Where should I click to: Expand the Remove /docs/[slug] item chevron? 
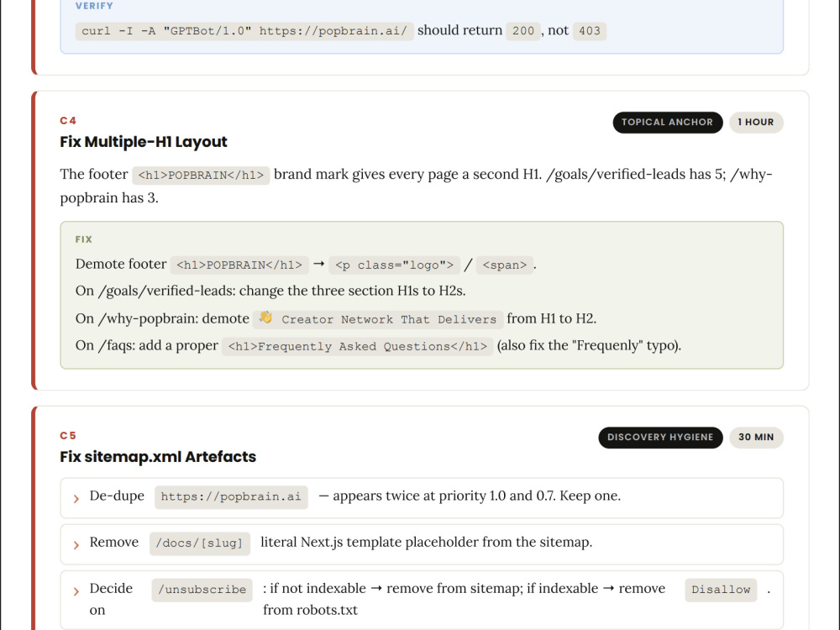pos(76,545)
